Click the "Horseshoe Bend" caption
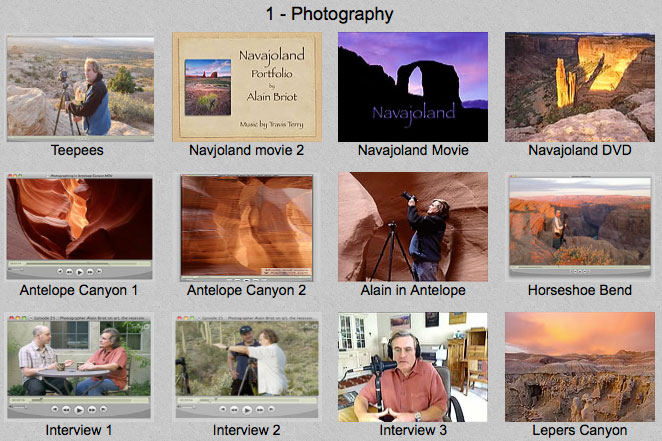Image resolution: width=662 pixels, height=441 pixels. click(x=579, y=291)
